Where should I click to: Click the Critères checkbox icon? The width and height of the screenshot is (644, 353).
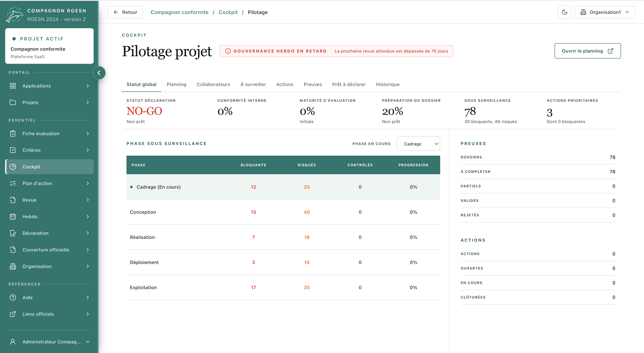coord(13,150)
